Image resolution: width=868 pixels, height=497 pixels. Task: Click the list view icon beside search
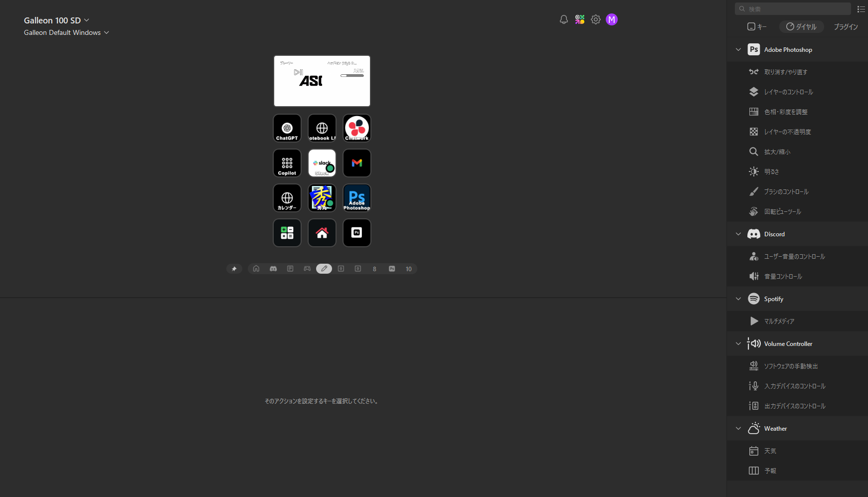(x=861, y=9)
